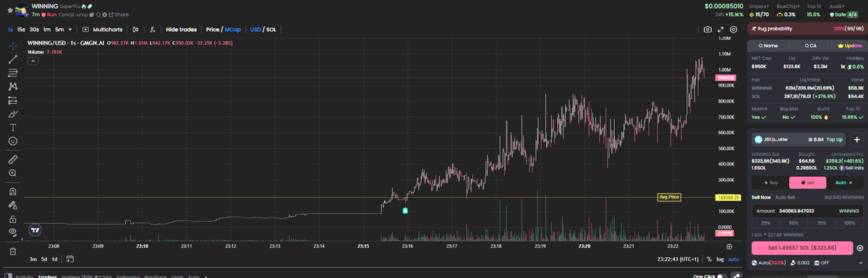
Task: Set chart range to 5d
Action: (x=44, y=259)
